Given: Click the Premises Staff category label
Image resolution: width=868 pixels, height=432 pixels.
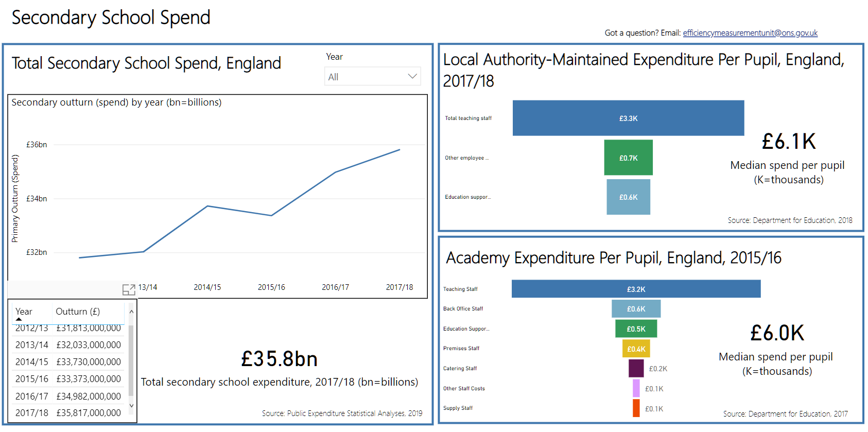Looking at the screenshot, I should pos(461,349).
